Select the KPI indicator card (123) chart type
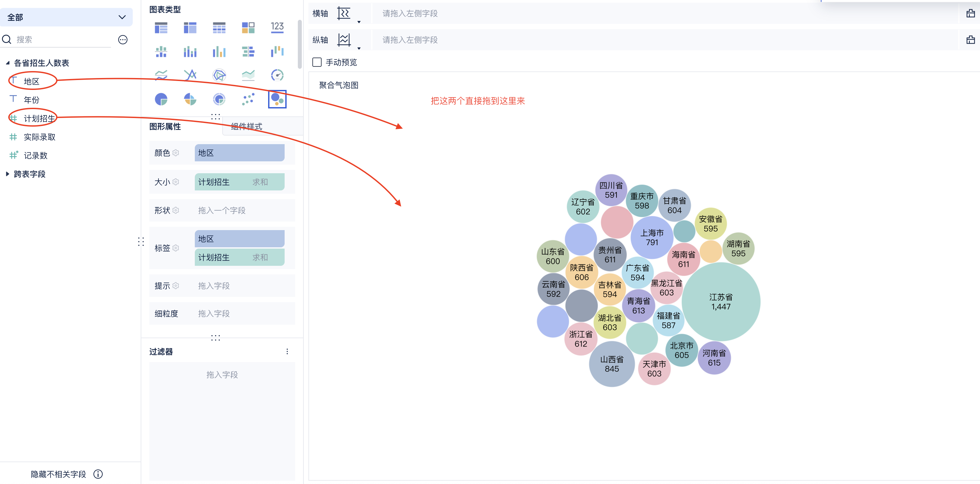This screenshot has height=484, width=980. click(277, 27)
